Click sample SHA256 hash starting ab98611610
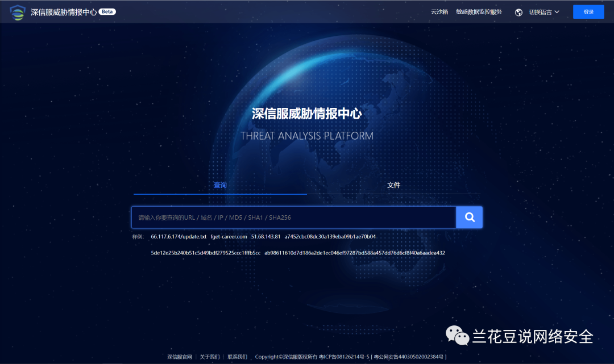 click(355, 253)
